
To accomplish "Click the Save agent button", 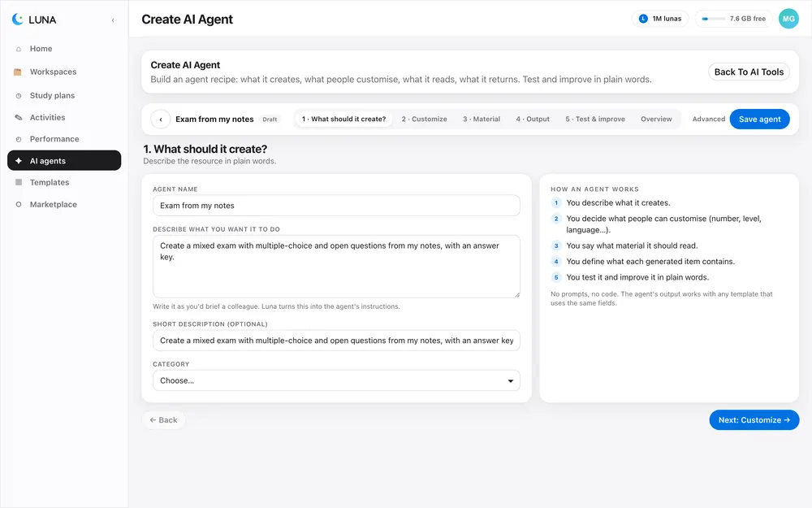I will [759, 119].
